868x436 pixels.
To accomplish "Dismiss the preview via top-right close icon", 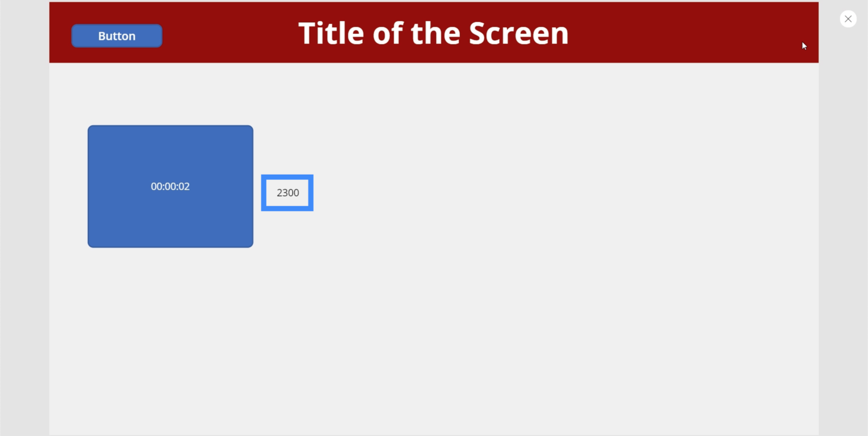I will point(848,19).
